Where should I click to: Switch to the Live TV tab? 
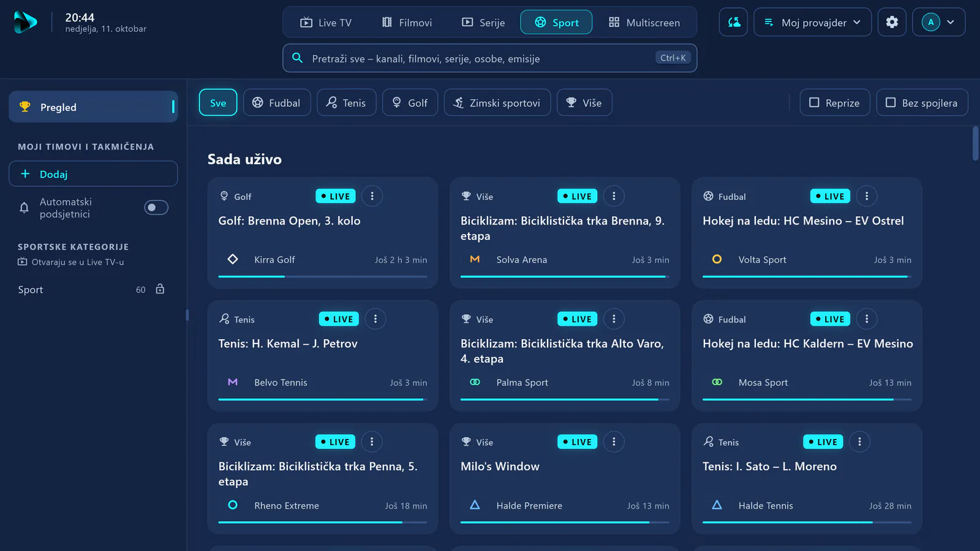coord(326,23)
